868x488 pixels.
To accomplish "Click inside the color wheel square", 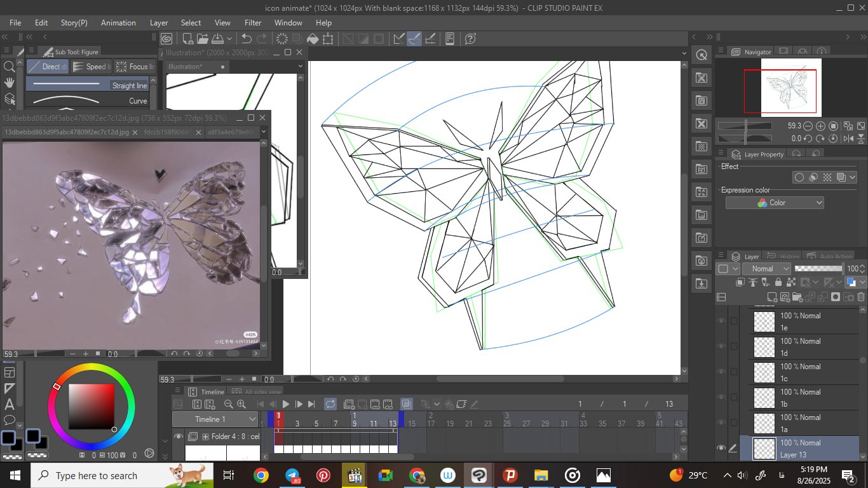I will click(x=92, y=407).
